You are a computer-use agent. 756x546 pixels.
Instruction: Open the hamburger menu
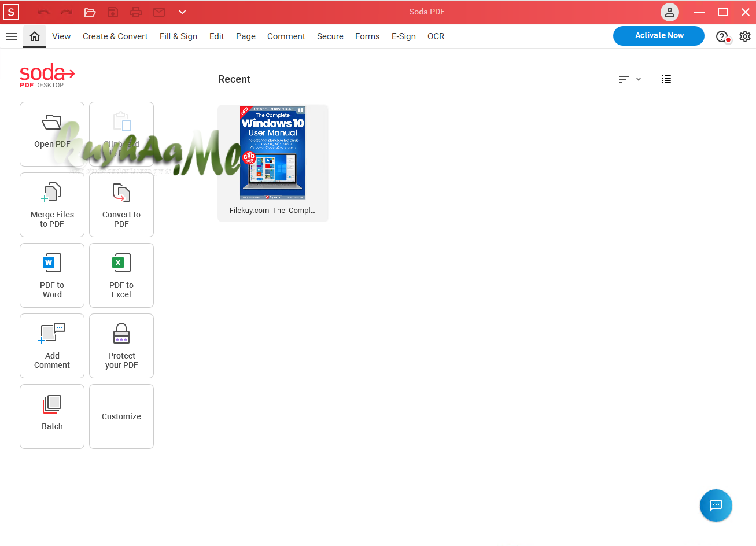[12, 36]
